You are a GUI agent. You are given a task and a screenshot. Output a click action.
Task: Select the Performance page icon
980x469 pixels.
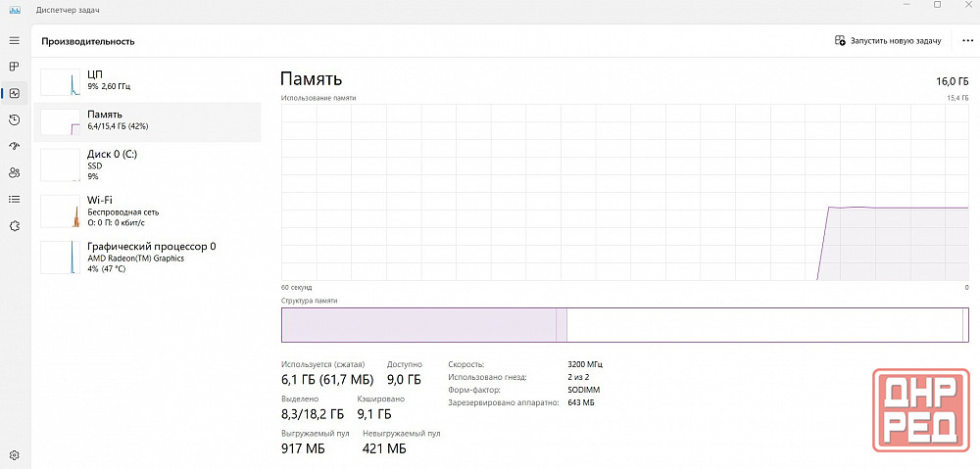click(x=14, y=93)
